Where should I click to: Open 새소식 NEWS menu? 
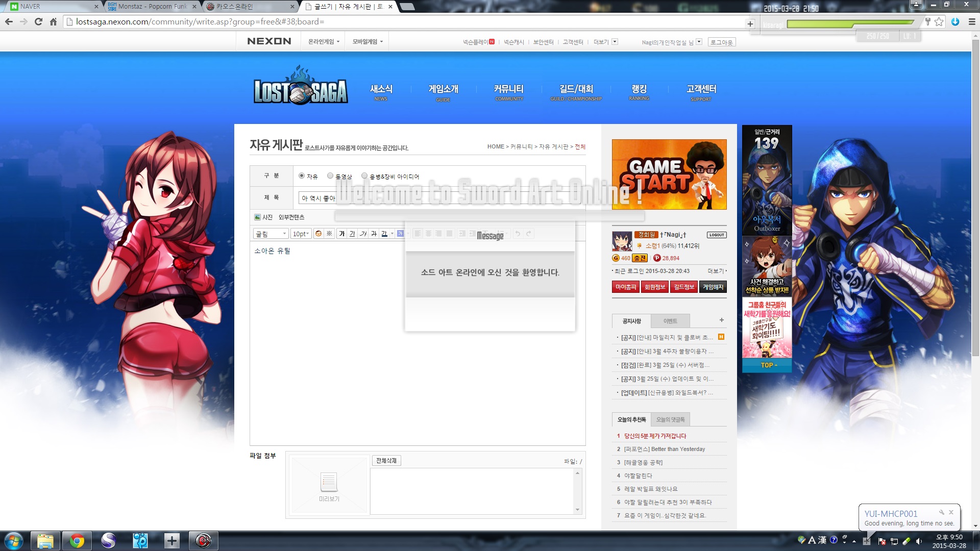[381, 92]
